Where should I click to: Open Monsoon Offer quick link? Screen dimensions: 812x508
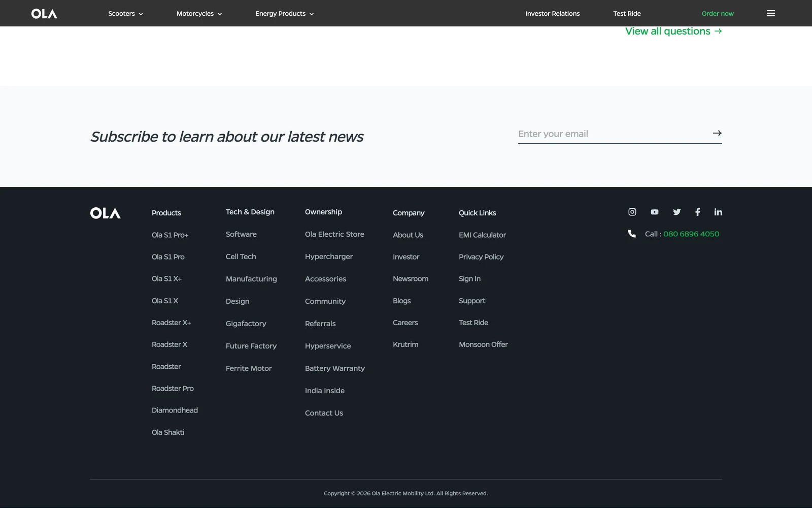click(483, 344)
